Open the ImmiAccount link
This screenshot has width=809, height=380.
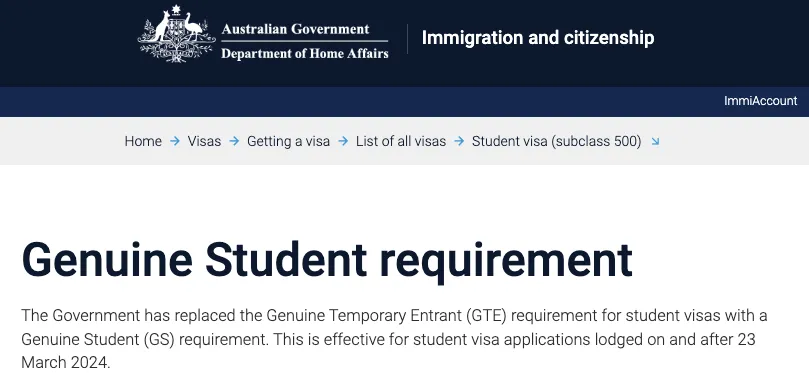point(761,101)
